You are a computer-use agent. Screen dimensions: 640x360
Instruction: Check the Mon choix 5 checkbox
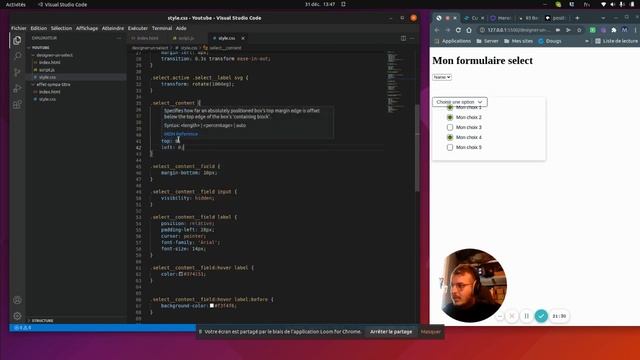click(x=450, y=147)
